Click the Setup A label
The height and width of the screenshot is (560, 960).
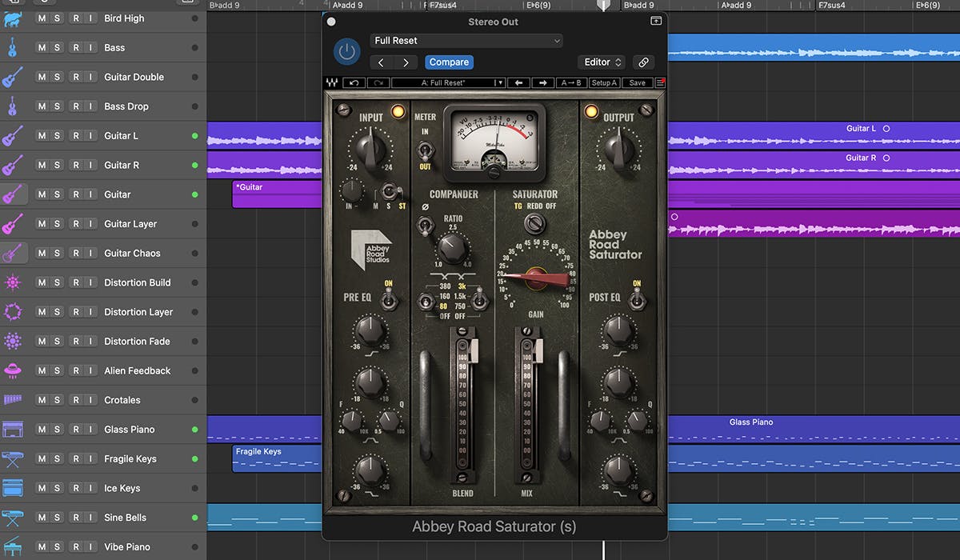[603, 82]
